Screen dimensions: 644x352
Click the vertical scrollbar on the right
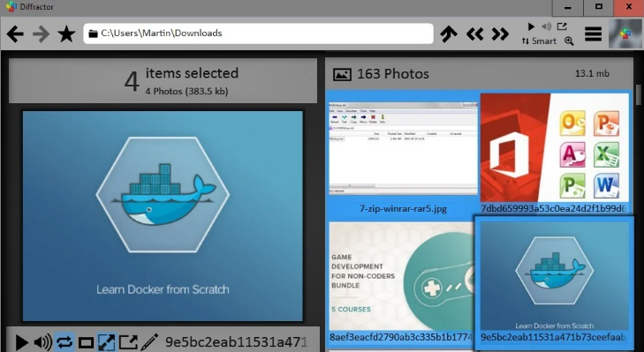click(x=638, y=94)
